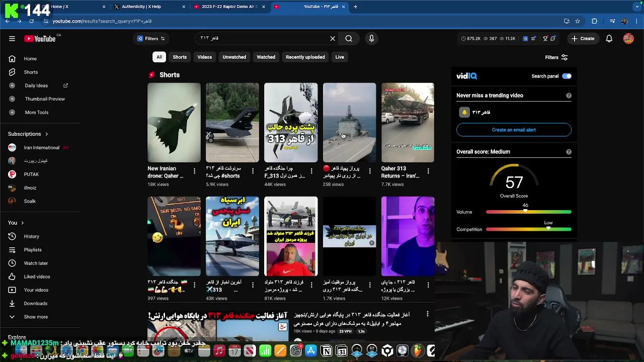
Task: Select the Shorts filter chip
Action: pos(180,57)
